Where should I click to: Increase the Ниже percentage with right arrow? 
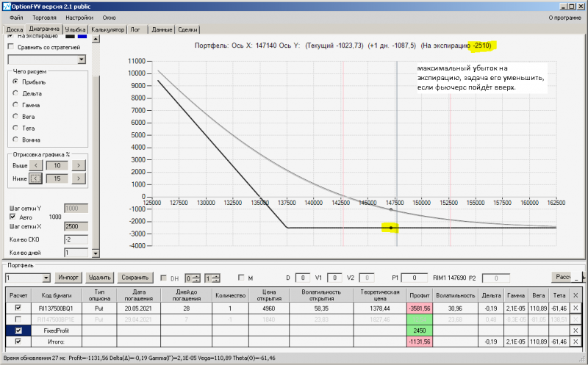tap(79, 178)
